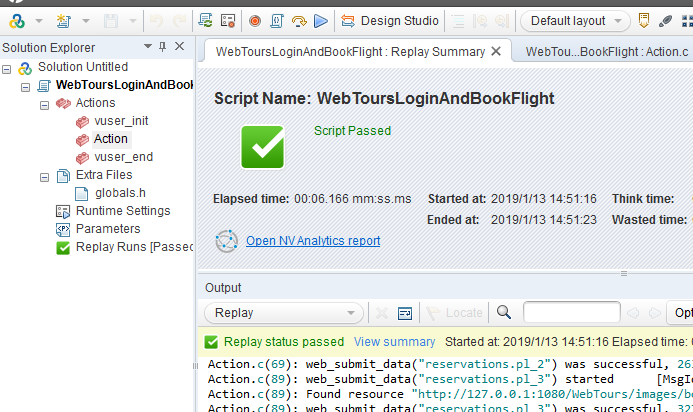Pin the Solution Explorer panel

[163, 46]
